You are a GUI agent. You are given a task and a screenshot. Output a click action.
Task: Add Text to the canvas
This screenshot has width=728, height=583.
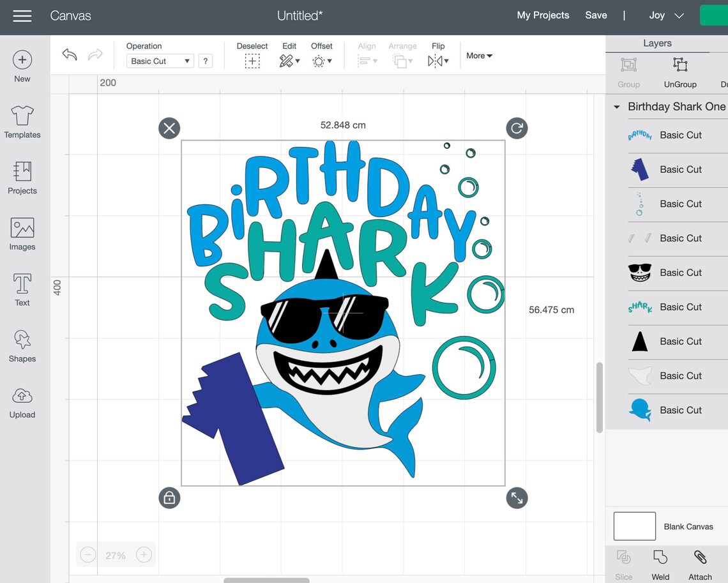(x=22, y=290)
